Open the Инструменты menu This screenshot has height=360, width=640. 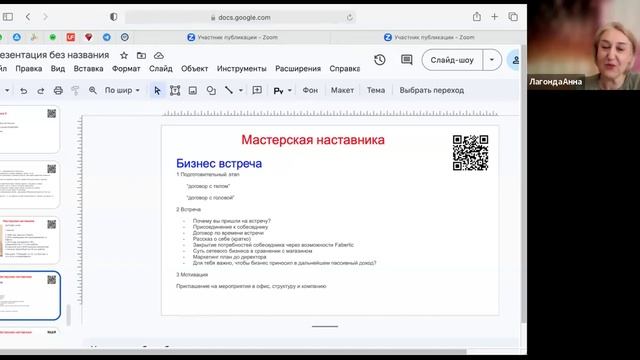point(241,69)
